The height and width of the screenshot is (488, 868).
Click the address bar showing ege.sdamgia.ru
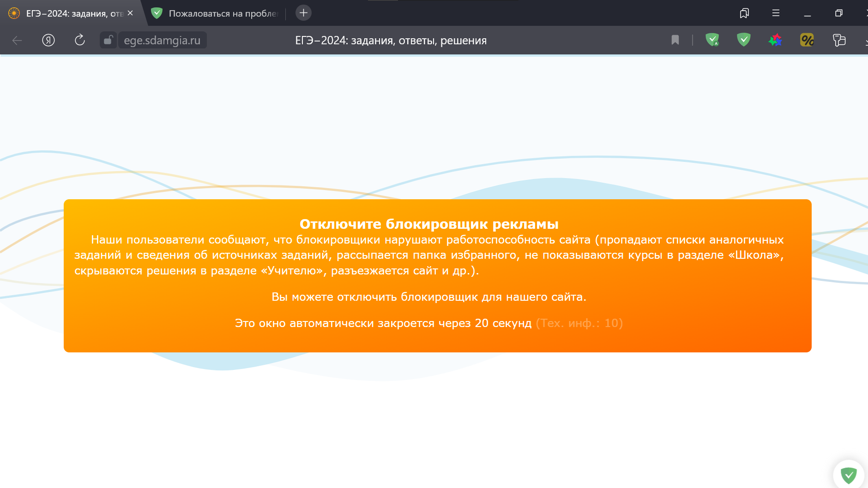click(163, 40)
